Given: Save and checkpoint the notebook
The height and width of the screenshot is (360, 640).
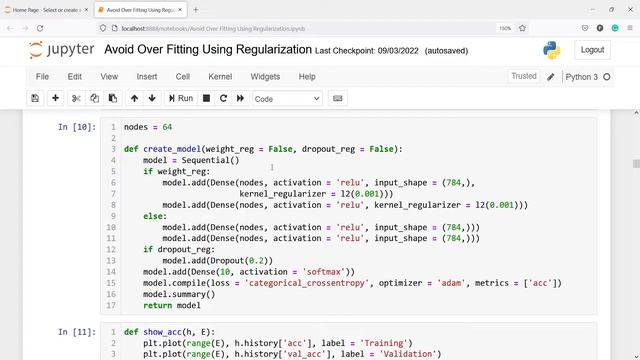Looking at the screenshot, I should click(x=35, y=98).
